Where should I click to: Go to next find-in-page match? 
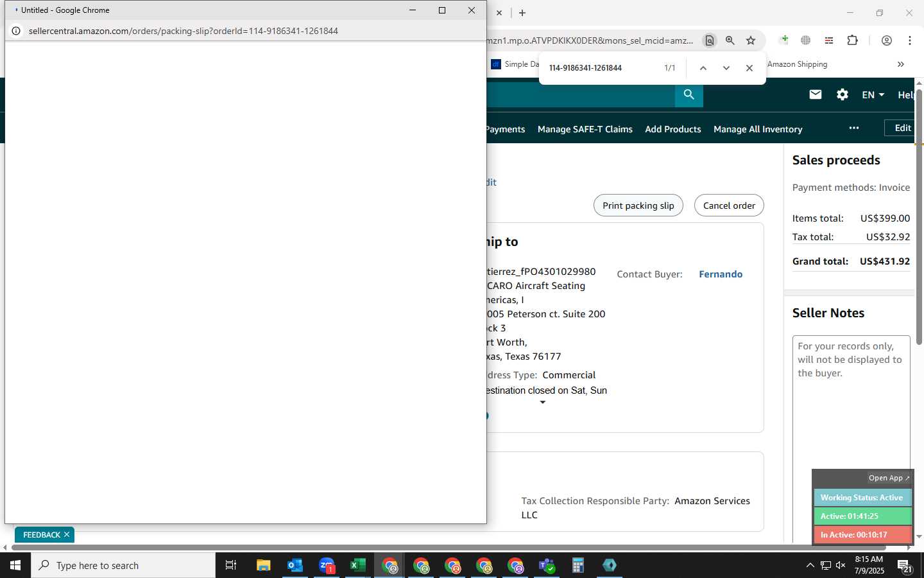(726, 68)
